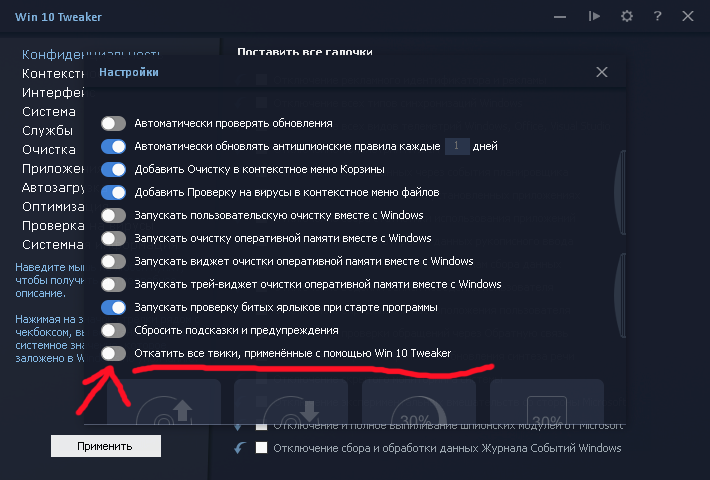Open the Система section
Image resolution: width=710 pixels, height=480 pixels.
coord(49,111)
